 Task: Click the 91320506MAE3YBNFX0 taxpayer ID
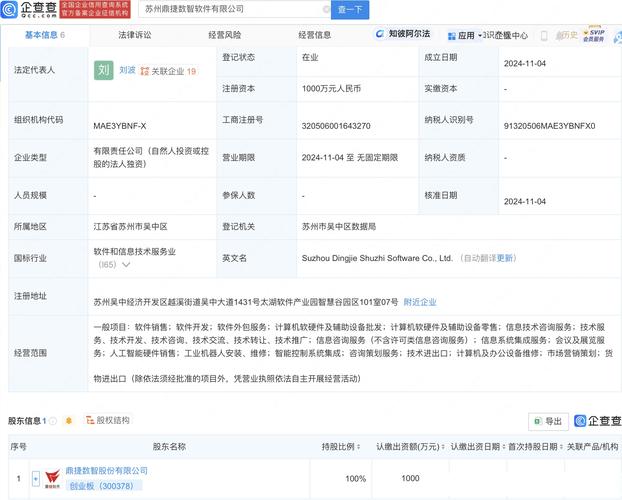point(549,126)
